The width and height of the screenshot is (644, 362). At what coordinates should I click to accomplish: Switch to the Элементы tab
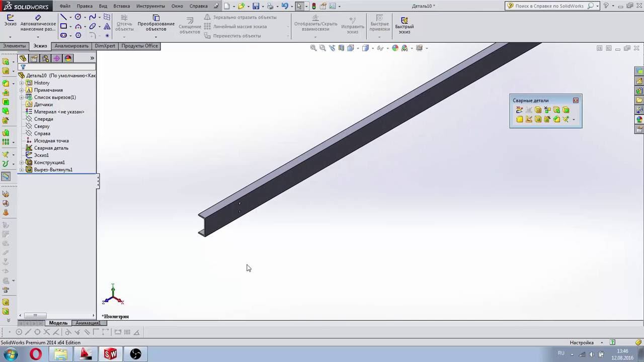point(14,46)
